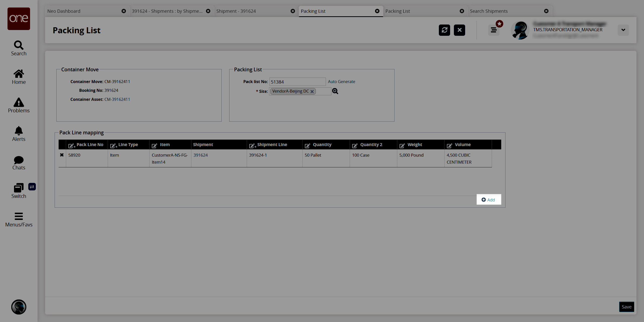Toggle the Alerts notification panel
Screen dimensions: 644x322
(x=19, y=134)
